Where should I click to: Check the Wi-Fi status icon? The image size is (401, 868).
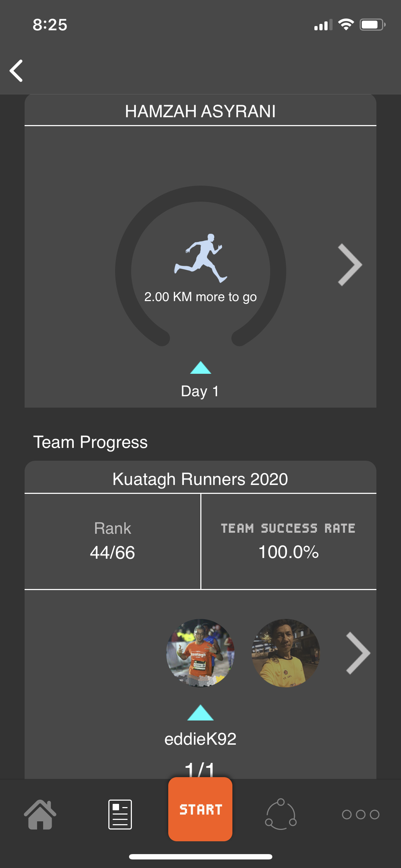346,25
